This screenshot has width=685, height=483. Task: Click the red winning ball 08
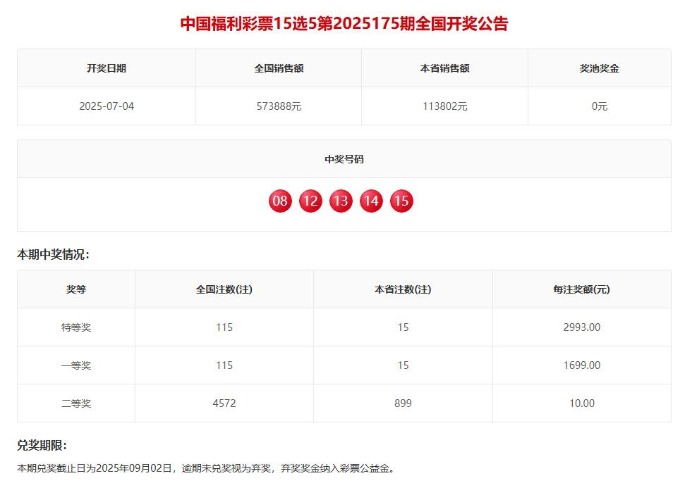click(280, 201)
